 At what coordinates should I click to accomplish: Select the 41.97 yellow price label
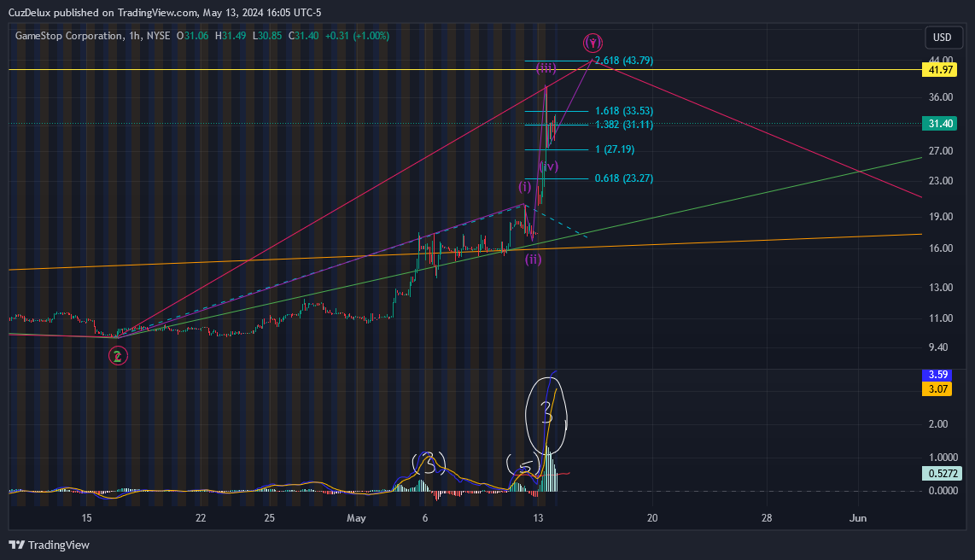940,70
